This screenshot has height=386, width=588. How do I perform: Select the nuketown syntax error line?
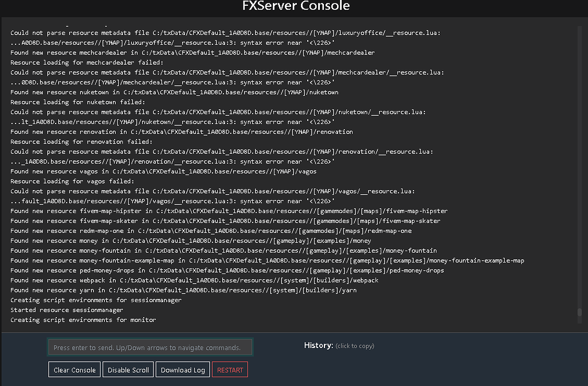(172, 122)
